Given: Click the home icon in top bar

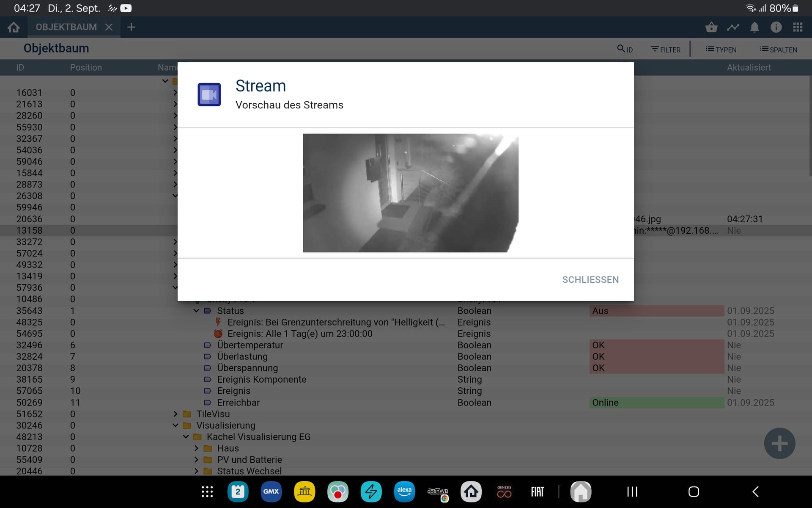Looking at the screenshot, I should click(14, 28).
